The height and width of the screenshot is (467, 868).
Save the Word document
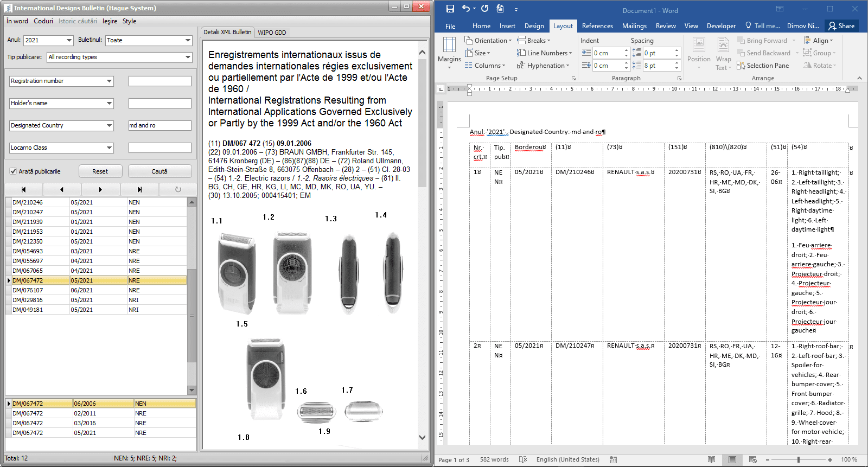(x=450, y=9)
